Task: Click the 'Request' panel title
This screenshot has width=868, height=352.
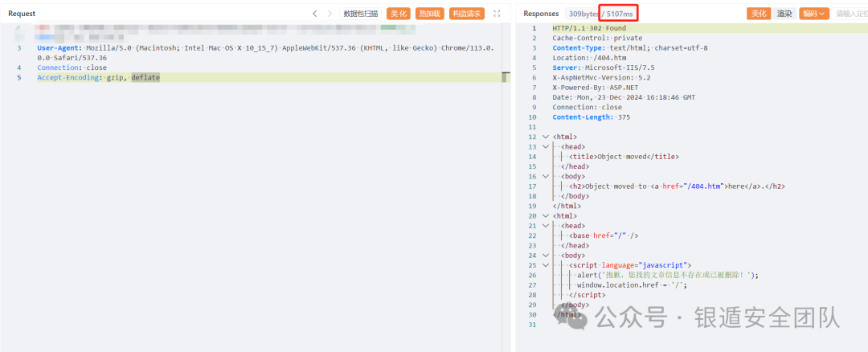Action: (22, 14)
